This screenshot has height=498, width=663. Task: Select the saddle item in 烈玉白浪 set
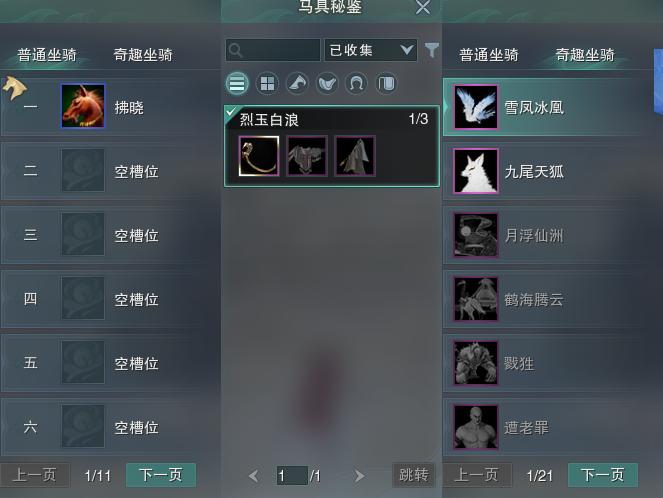[307, 156]
